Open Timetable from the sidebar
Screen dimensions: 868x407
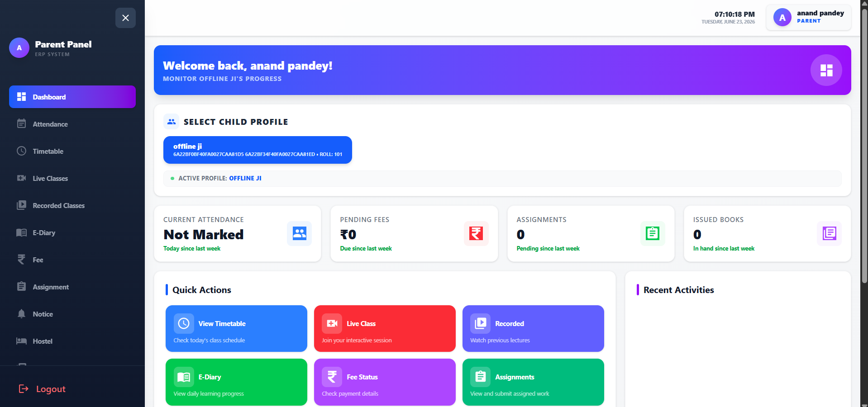click(72, 151)
